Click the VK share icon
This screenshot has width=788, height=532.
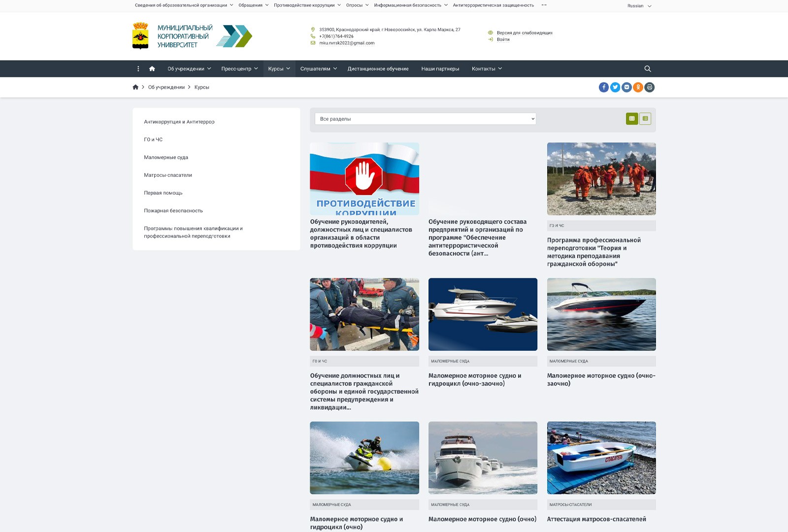coord(626,87)
